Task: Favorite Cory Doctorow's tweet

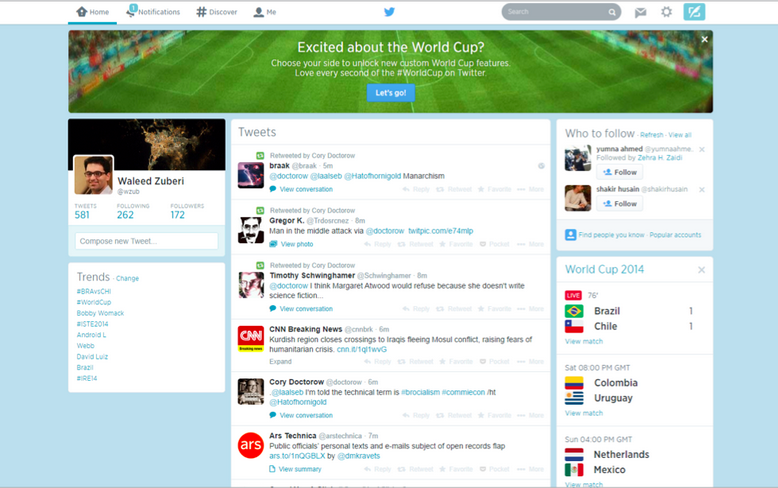Action: (494, 416)
